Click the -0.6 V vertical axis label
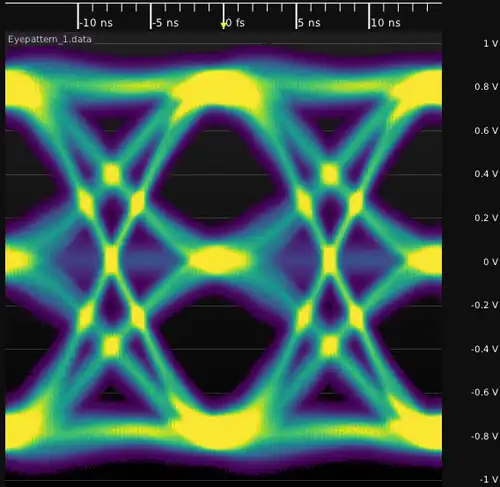Screen dimensions: 500x487 pyautogui.click(x=485, y=392)
